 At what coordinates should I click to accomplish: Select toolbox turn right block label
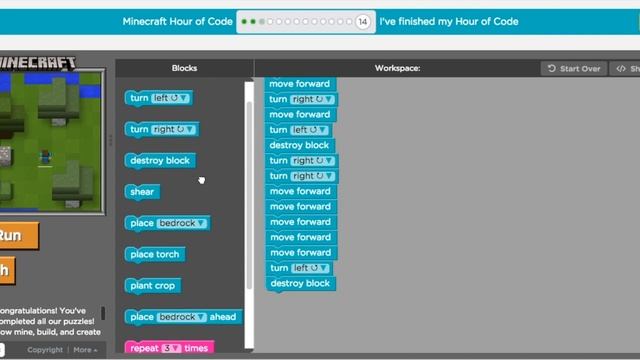(139, 129)
